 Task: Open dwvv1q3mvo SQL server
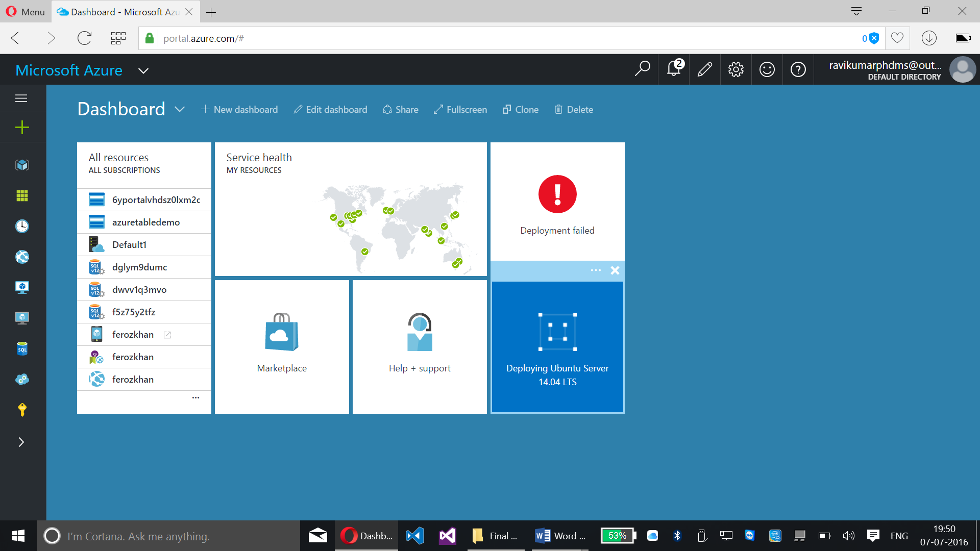click(144, 289)
